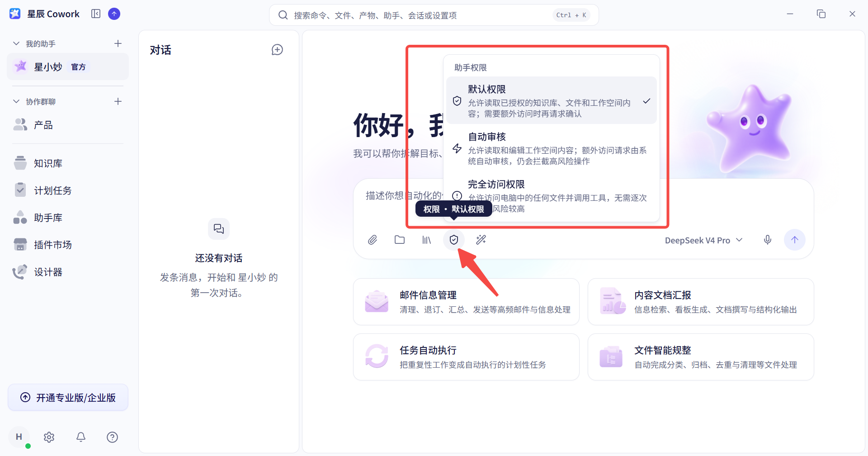The width and height of the screenshot is (868, 456).
Task: Open the folder icon in input toolbar
Action: (x=400, y=240)
